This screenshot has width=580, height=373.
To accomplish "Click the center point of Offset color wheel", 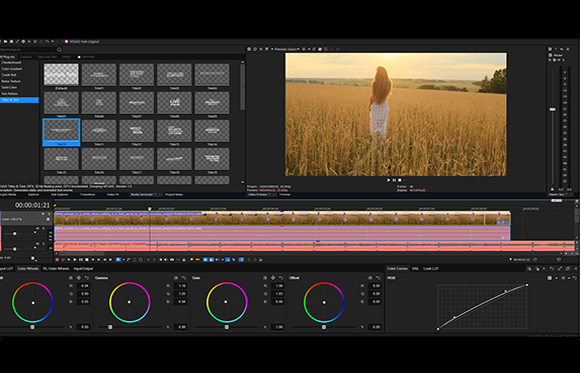I will click(x=324, y=302).
